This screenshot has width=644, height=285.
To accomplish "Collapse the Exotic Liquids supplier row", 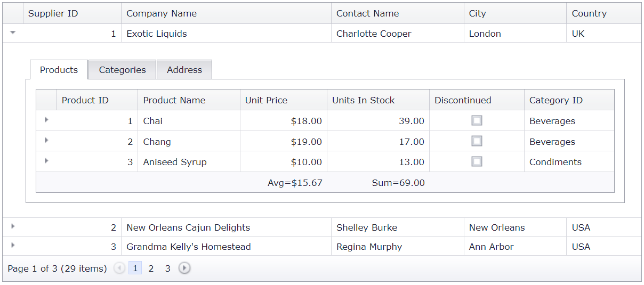I will [x=13, y=33].
